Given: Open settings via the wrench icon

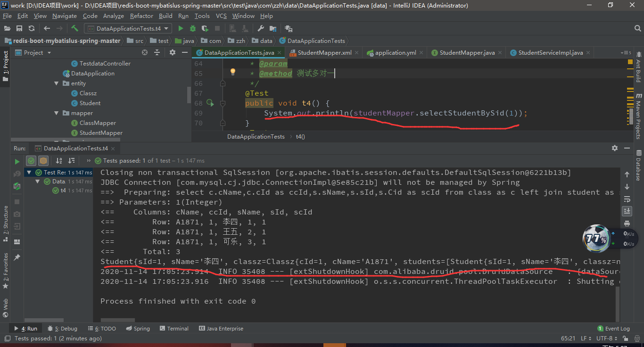Looking at the screenshot, I should pos(261,28).
